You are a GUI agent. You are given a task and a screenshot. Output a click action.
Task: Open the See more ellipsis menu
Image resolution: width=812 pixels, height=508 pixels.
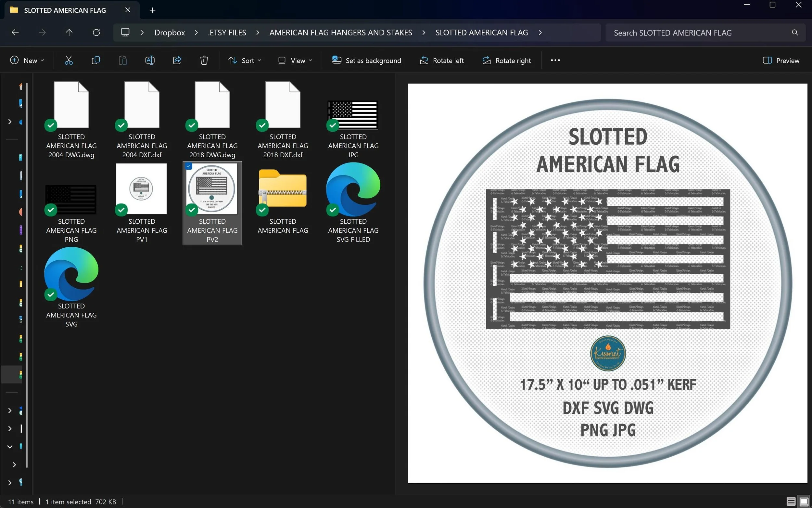(555, 60)
